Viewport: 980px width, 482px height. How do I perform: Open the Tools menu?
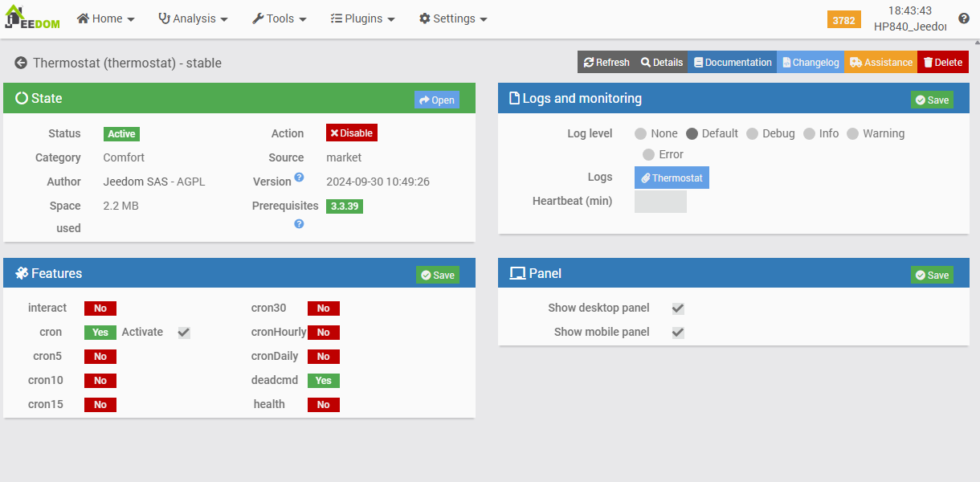(280, 18)
